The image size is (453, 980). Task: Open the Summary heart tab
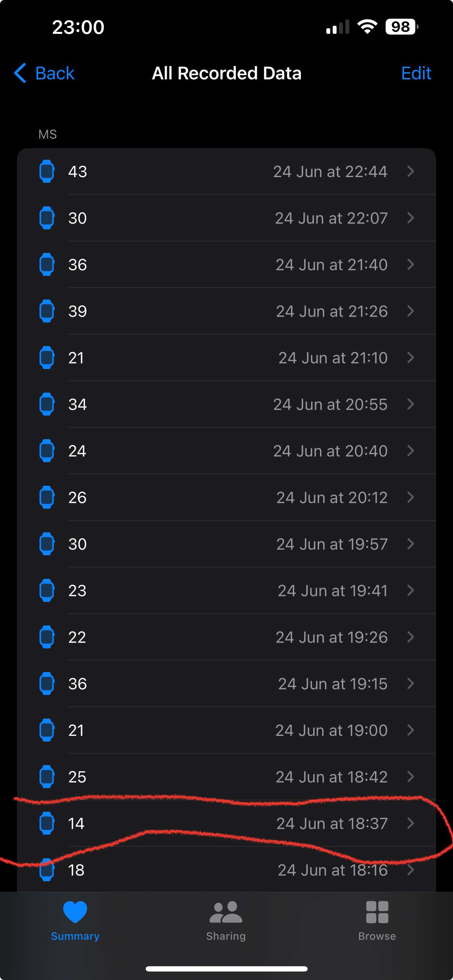click(75, 921)
